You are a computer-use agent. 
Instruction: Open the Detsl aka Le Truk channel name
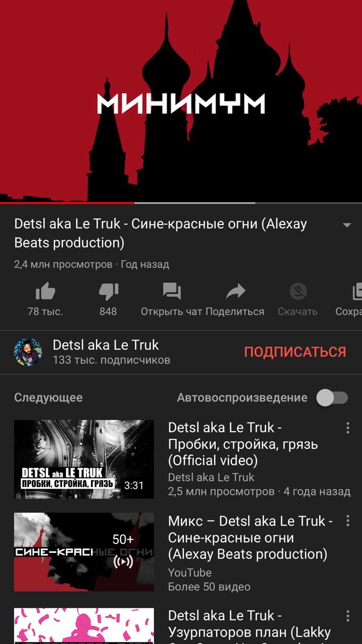(x=106, y=345)
